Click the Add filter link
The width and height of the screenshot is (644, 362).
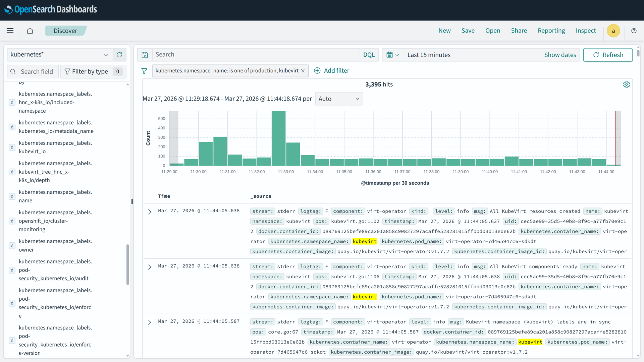(x=332, y=71)
